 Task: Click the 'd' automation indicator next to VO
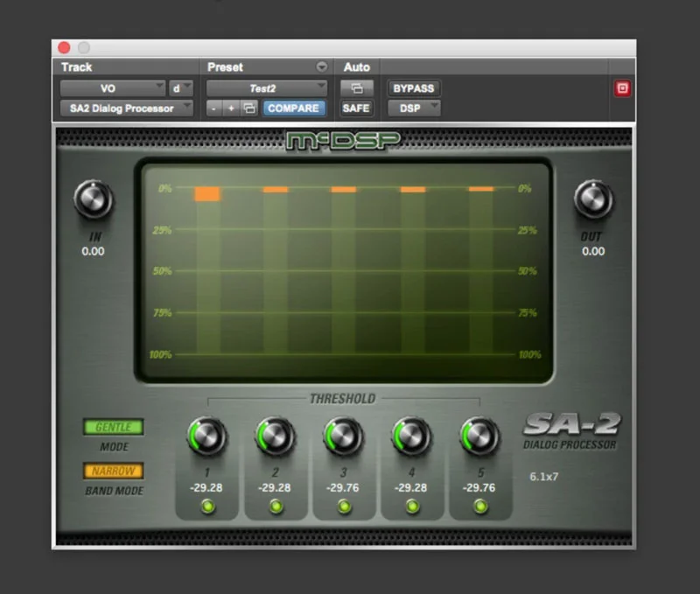click(180, 87)
